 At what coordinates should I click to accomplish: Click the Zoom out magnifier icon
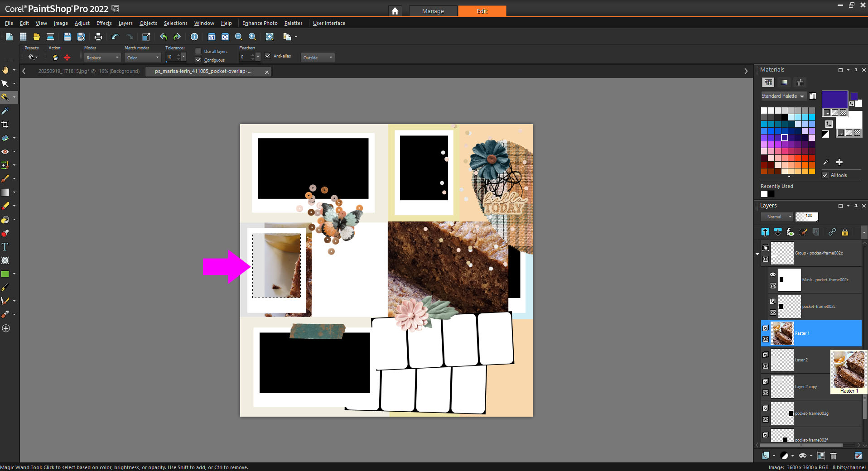239,37
